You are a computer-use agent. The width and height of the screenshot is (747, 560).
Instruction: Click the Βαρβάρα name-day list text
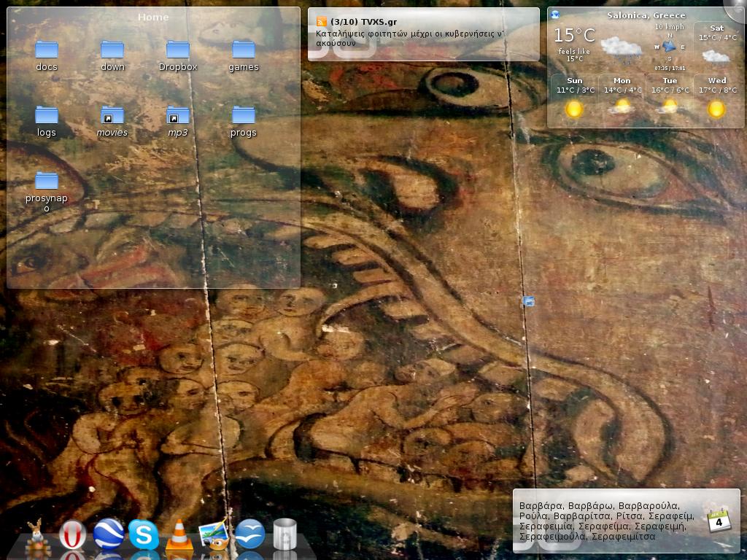(x=606, y=521)
